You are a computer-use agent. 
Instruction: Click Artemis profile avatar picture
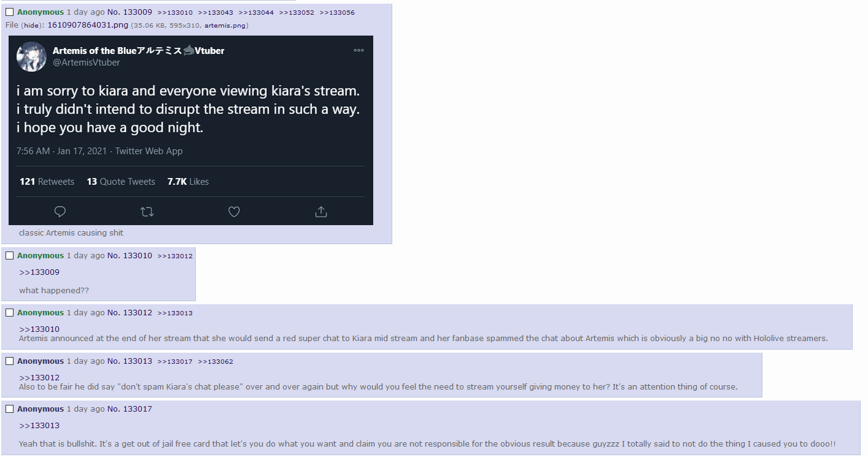[31, 56]
